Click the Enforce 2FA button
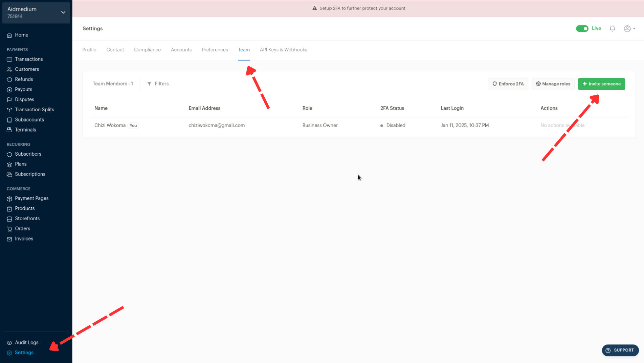The width and height of the screenshot is (644, 363). coord(508,84)
